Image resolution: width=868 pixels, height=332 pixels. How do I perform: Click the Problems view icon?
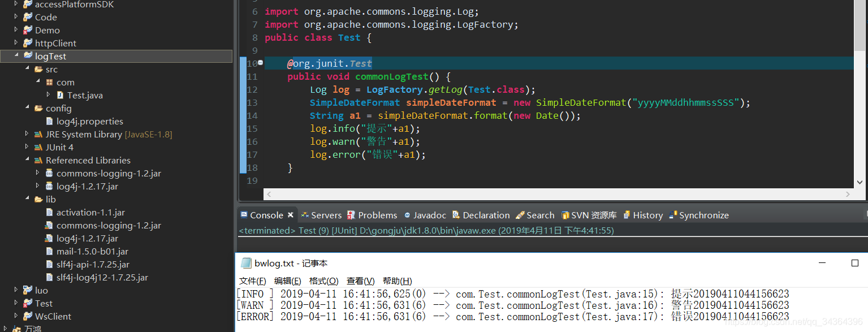tap(351, 215)
